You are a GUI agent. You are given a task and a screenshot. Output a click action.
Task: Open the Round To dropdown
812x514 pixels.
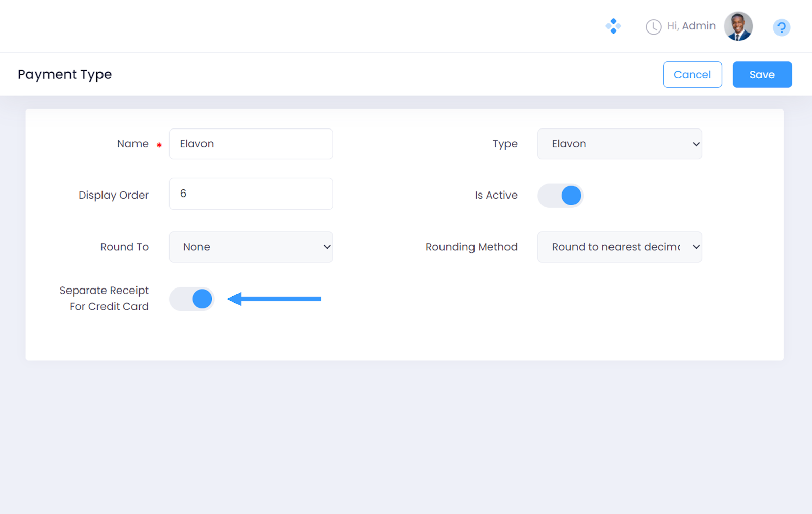coord(251,247)
